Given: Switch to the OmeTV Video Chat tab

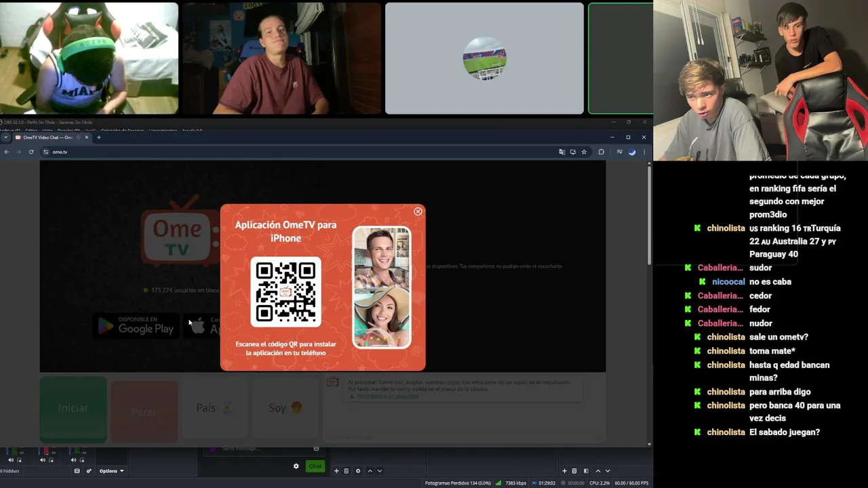Looking at the screenshot, I should click(47, 138).
